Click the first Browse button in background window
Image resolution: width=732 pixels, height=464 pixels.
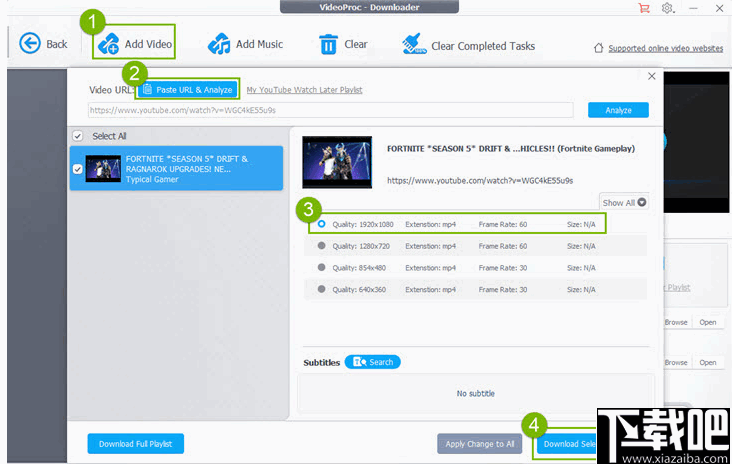676,322
